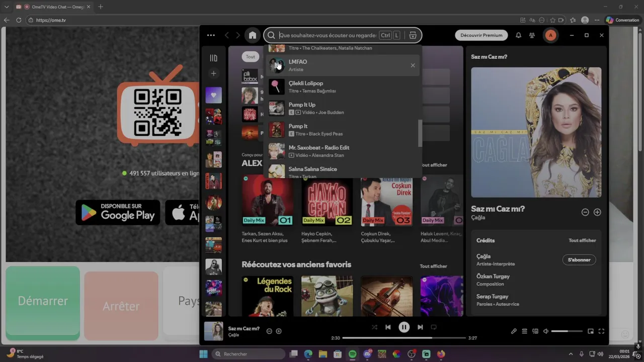Open Spotify notifications bell
Viewport: 644px width, 362px height.
(x=518, y=35)
